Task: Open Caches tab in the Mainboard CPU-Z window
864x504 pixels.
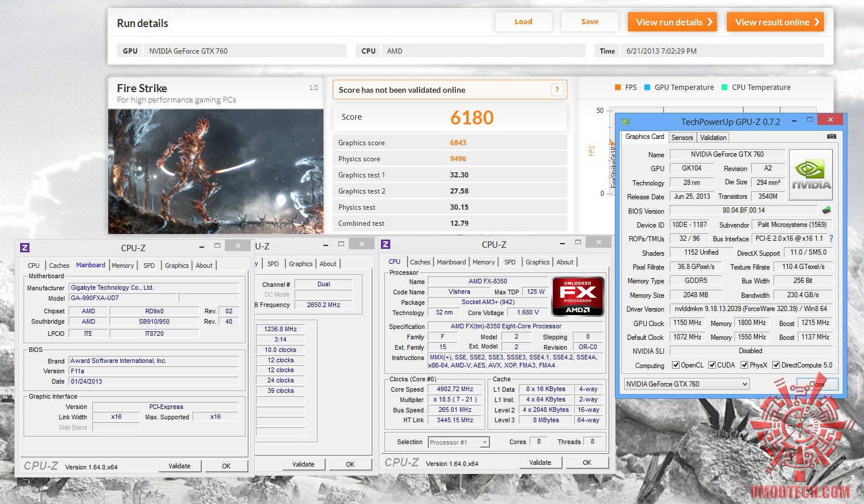Action: click(x=59, y=266)
